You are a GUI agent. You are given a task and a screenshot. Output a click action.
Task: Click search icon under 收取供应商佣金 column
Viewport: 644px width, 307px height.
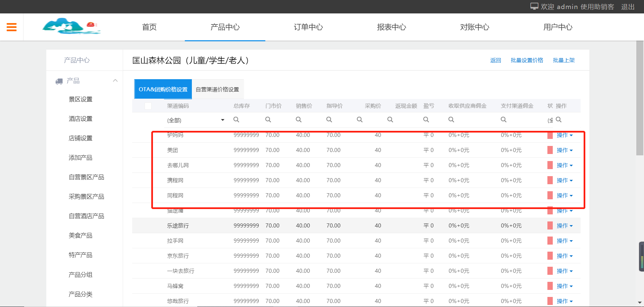(x=451, y=119)
